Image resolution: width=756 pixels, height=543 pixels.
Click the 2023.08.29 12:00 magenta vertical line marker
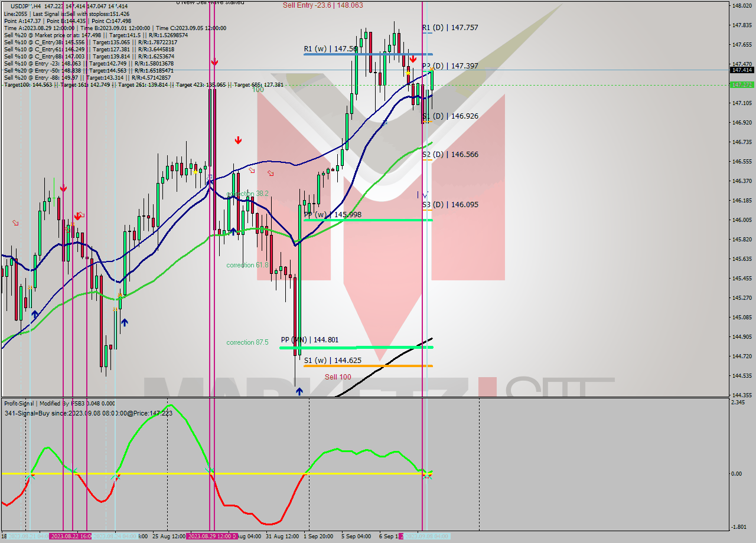tap(211, 537)
